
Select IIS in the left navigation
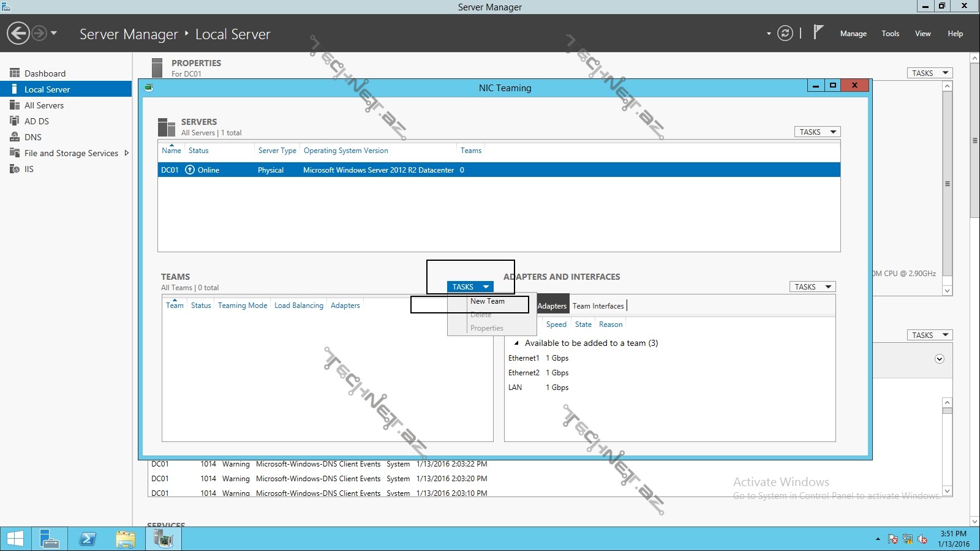[29, 169]
